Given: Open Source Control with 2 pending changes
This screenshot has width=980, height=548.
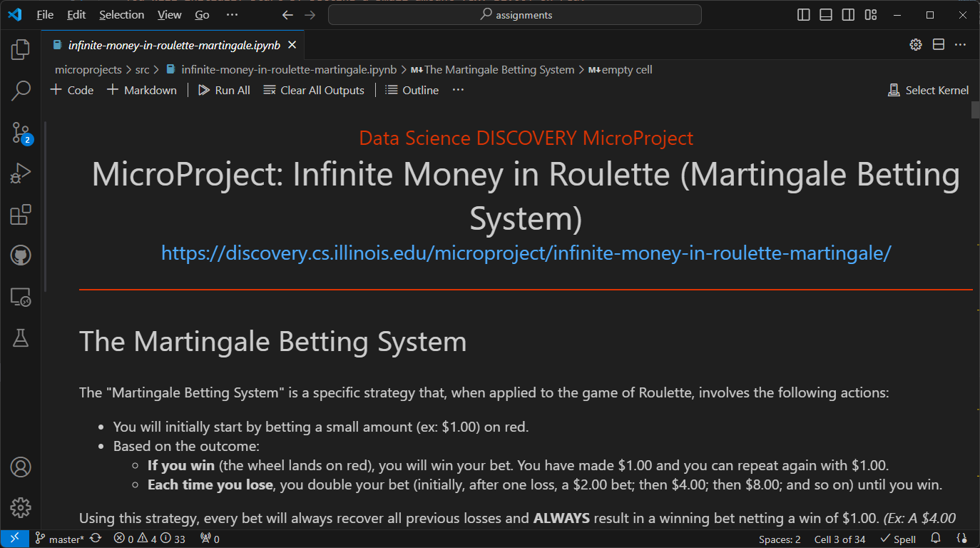Looking at the screenshot, I should [21, 132].
